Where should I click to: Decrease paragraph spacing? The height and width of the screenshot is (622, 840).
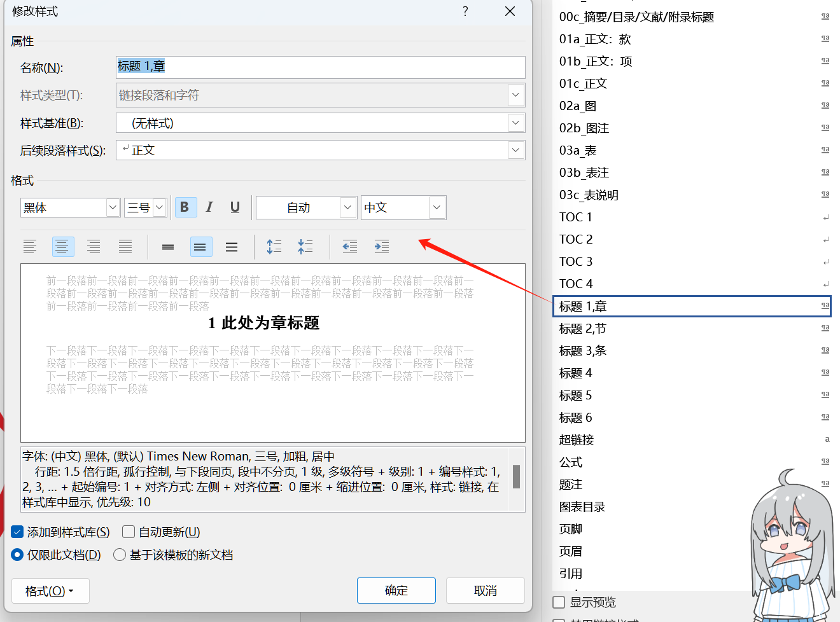tap(305, 247)
